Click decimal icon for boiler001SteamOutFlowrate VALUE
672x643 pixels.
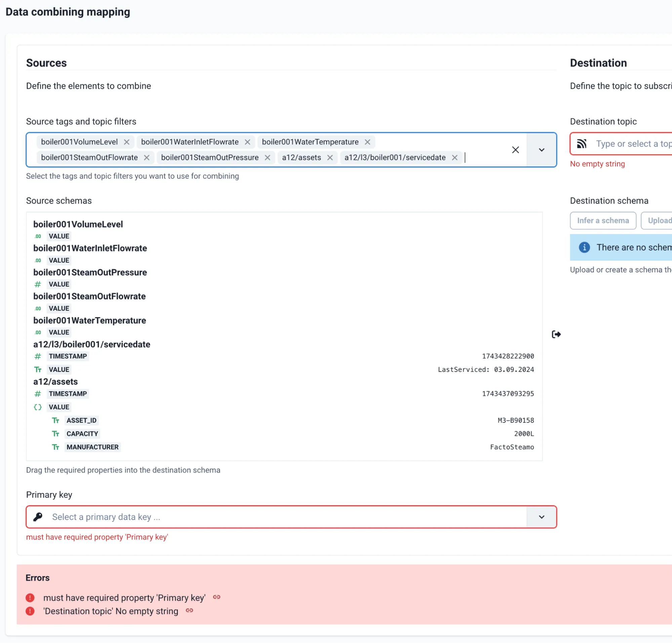point(38,308)
